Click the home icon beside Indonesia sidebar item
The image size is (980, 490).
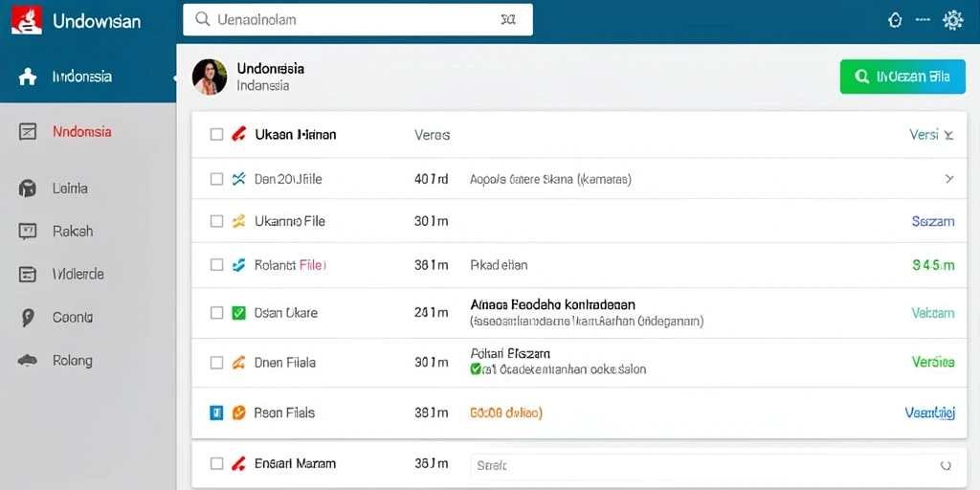tap(28, 77)
